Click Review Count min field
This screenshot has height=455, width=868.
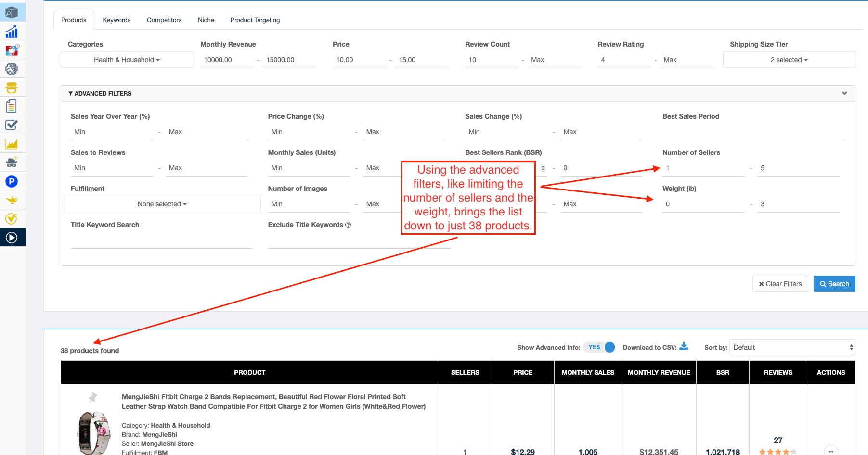click(492, 60)
